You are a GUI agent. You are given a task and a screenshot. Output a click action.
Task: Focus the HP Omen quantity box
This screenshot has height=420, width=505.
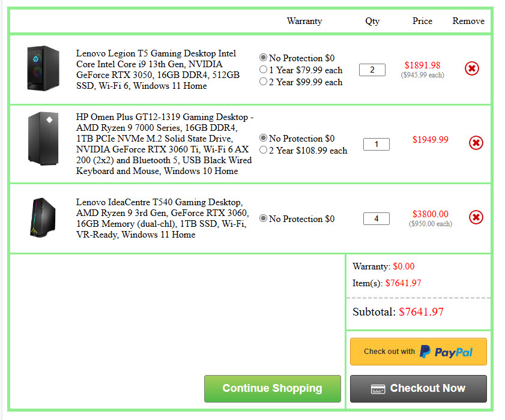point(376,144)
